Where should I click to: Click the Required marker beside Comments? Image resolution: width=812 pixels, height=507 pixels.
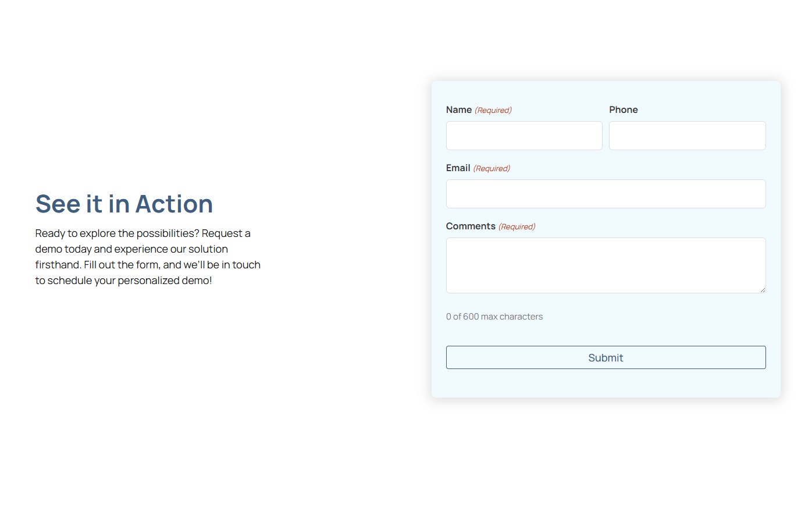[517, 227]
